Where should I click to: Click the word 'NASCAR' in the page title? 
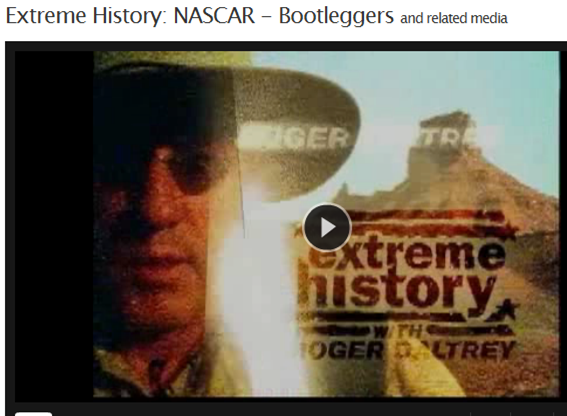214,16
